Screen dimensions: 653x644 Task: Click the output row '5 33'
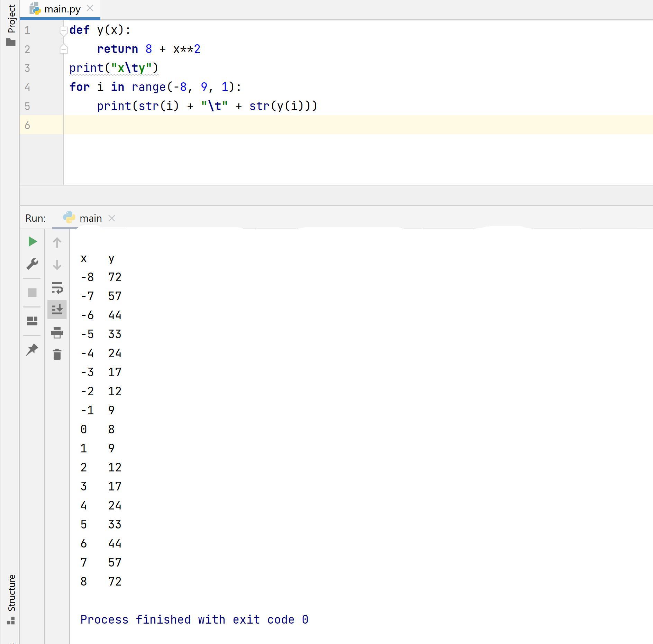click(x=101, y=524)
